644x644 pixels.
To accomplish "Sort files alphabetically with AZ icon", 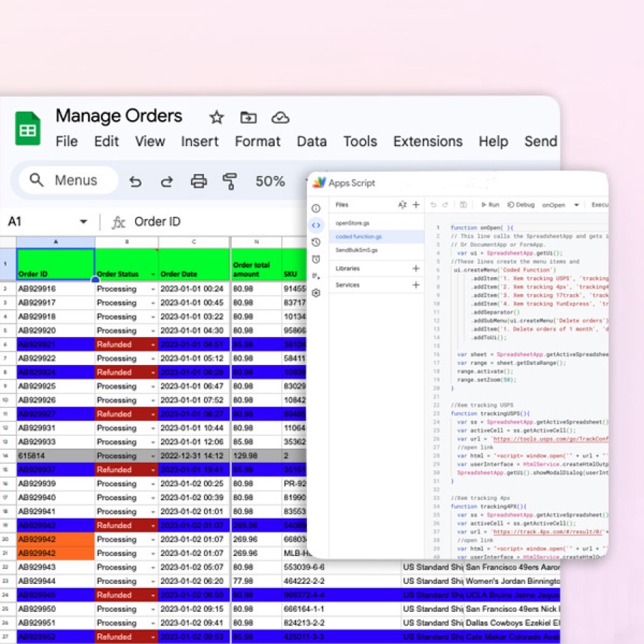I will 402,205.
